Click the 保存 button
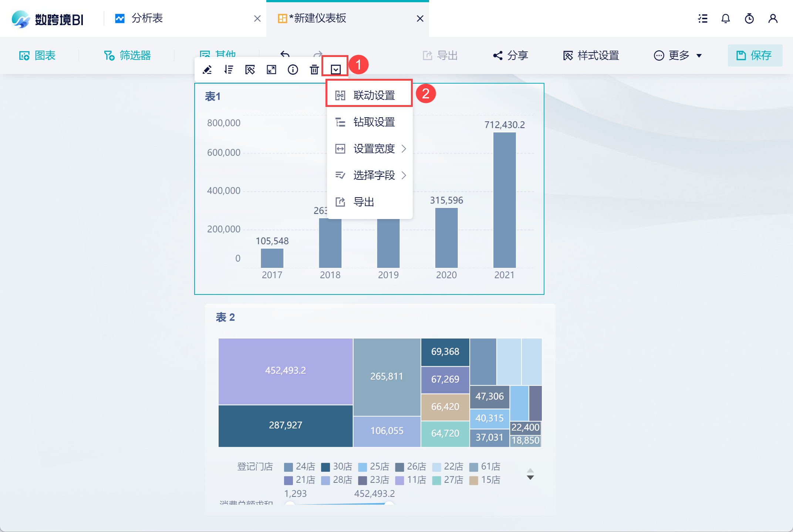Viewport: 793px width, 532px height. click(755, 55)
